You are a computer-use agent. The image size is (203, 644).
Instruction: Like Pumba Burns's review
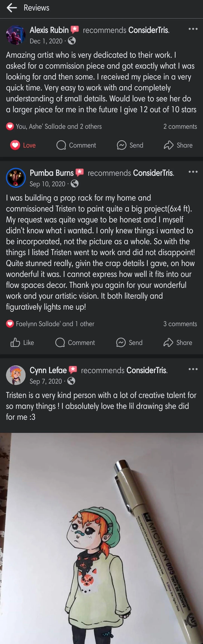[22, 342]
